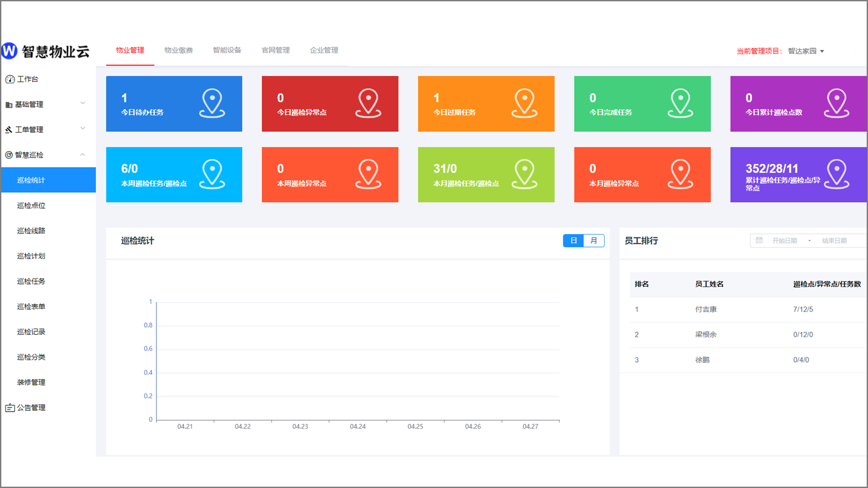Viewport: 868px width, 488px height.
Task: Click the 工作台 dashboard gauge icon
Action: (x=10, y=79)
